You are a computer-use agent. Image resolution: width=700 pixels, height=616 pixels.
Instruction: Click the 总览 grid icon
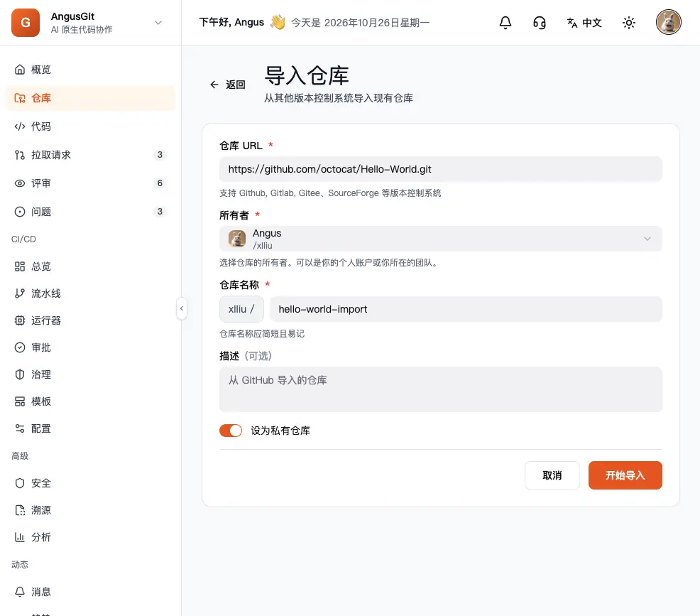click(x=20, y=266)
